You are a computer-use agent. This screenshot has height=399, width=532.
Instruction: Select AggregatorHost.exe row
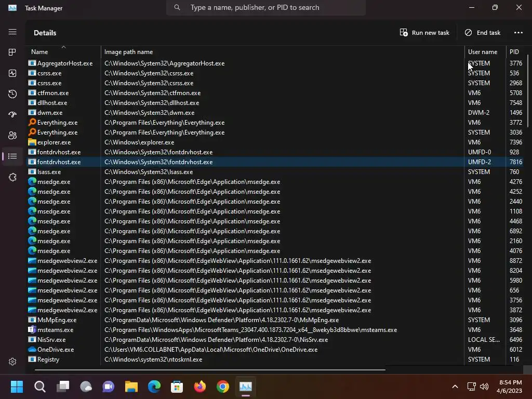(276, 63)
